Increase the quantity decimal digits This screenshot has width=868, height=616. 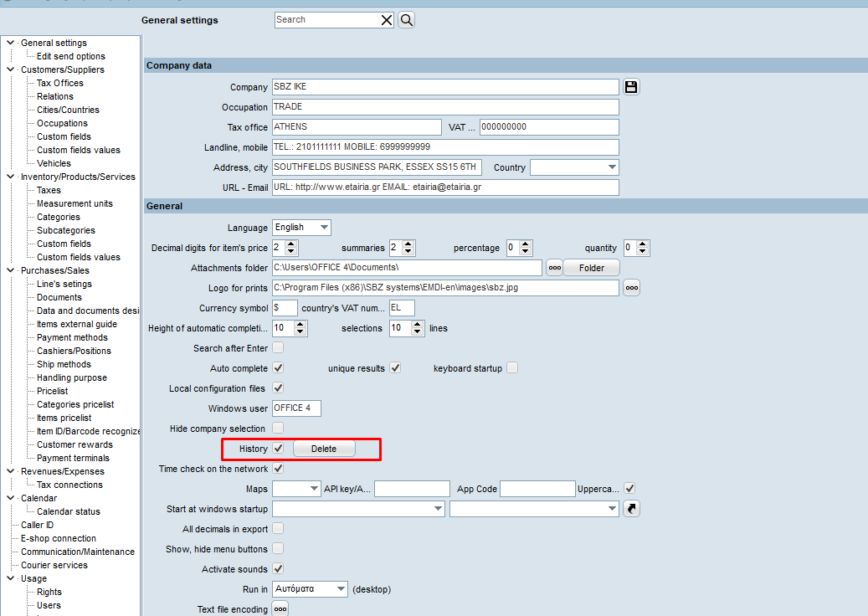pos(643,244)
